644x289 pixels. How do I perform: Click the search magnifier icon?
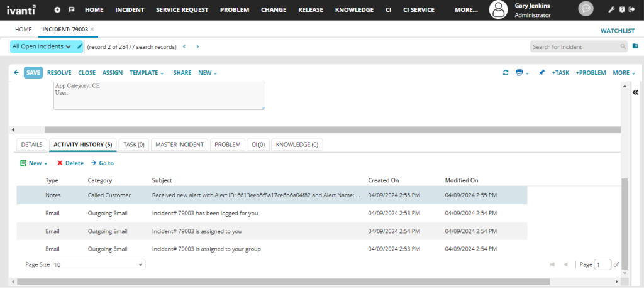coord(623,46)
